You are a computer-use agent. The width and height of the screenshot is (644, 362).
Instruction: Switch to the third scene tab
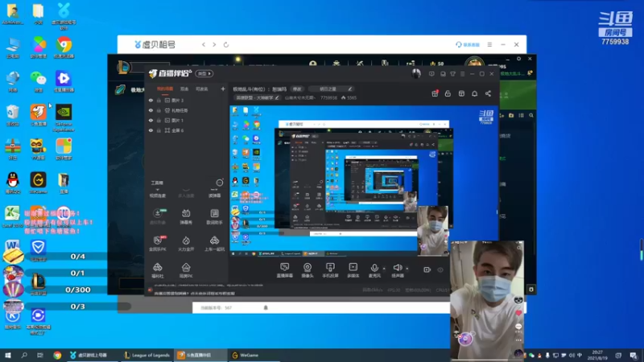[202, 88]
